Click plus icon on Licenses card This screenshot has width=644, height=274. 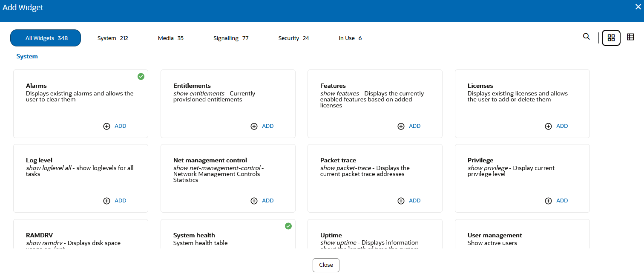click(548, 126)
